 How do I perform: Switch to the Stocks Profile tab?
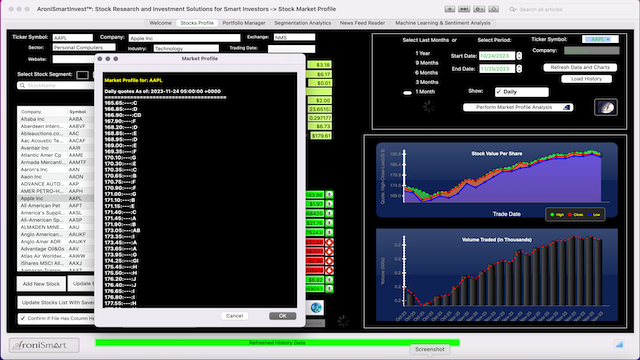(x=197, y=23)
